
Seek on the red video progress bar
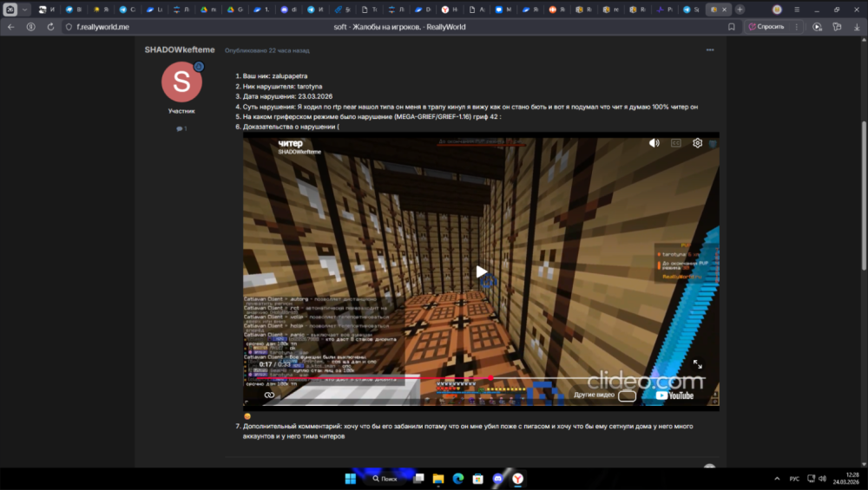[x=480, y=378]
